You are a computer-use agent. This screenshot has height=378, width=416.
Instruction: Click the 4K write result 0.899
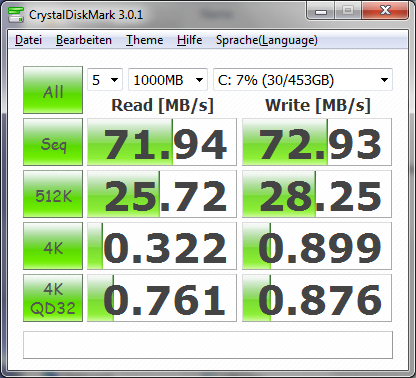[x=317, y=246]
